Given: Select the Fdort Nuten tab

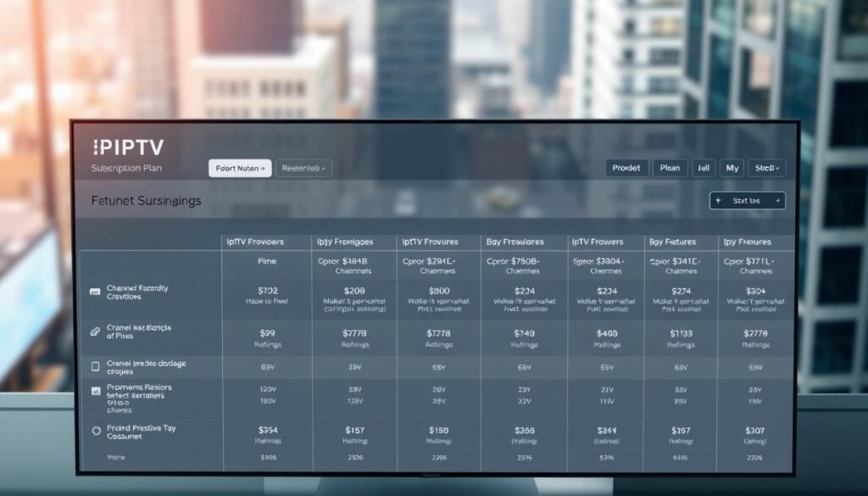Looking at the screenshot, I should pyautogui.click(x=240, y=169).
